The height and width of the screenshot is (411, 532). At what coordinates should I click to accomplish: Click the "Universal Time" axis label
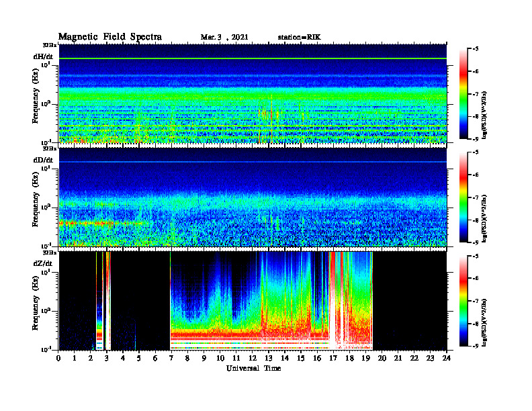coord(253,368)
